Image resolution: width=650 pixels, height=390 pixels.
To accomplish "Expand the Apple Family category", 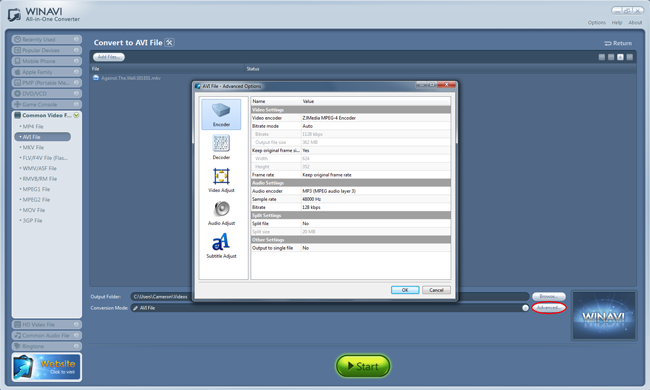I will (46, 72).
